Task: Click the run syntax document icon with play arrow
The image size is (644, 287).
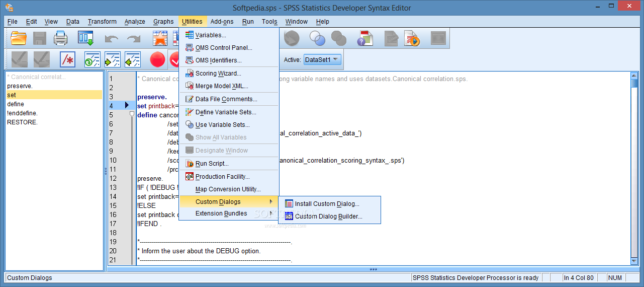Action: (412, 38)
